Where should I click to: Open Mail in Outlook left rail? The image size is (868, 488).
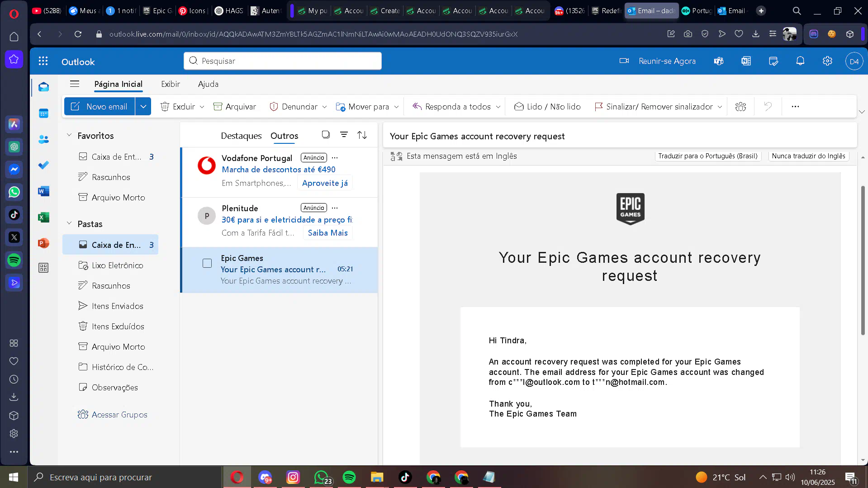click(44, 87)
